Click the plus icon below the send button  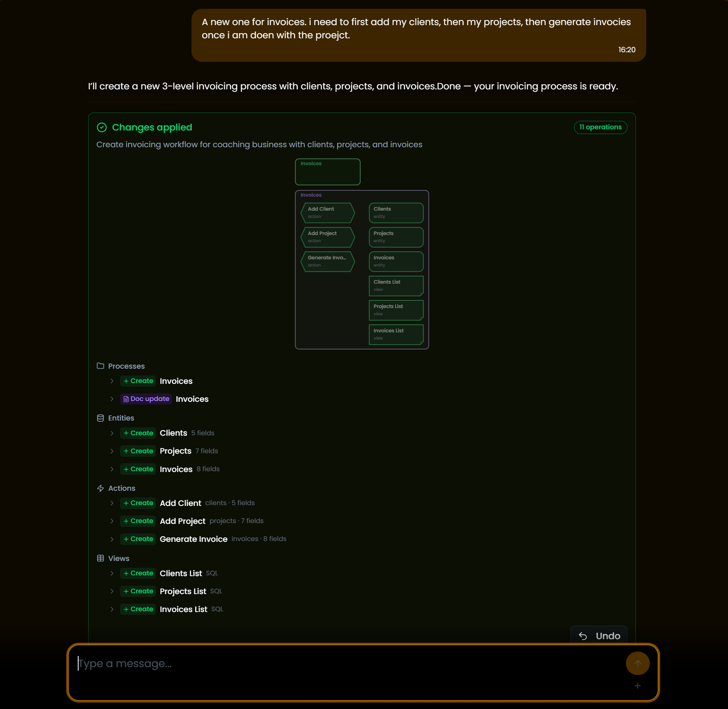[x=637, y=685]
